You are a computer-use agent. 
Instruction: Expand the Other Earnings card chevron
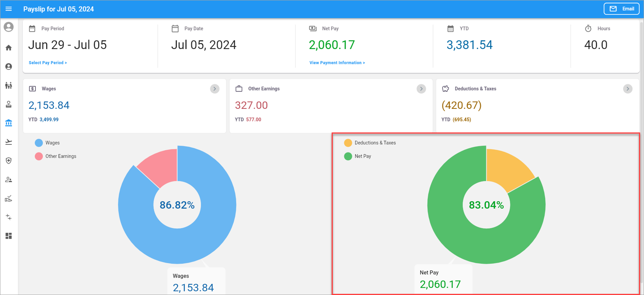coord(421,89)
